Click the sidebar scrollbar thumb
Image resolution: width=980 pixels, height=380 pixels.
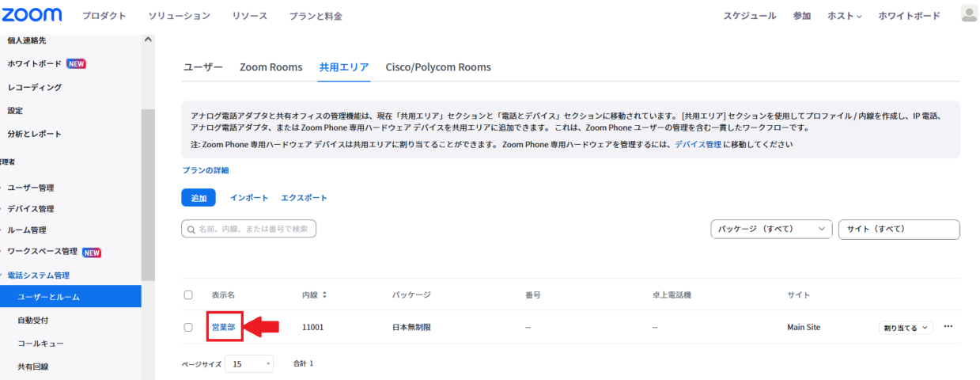point(149,194)
